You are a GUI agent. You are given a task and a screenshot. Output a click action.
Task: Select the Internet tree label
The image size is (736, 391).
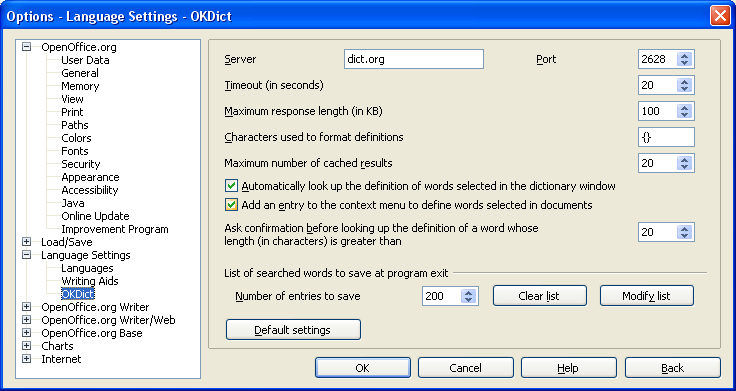pyautogui.click(x=61, y=359)
